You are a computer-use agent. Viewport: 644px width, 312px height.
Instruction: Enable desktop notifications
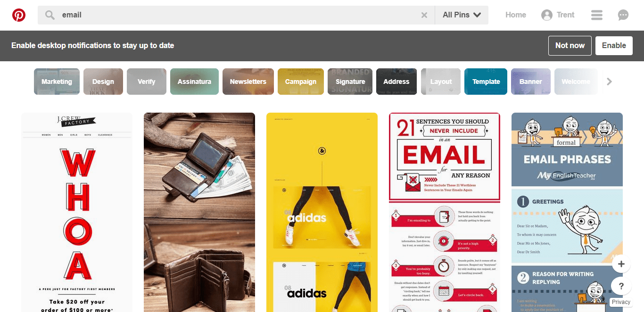614,46
